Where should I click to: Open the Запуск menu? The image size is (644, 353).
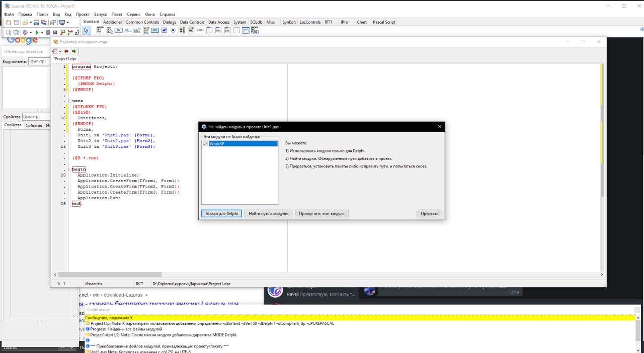(x=101, y=15)
